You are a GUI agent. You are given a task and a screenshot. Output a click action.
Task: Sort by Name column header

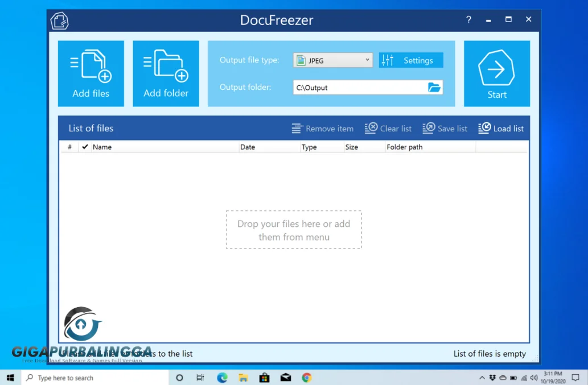tap(165, 147)
